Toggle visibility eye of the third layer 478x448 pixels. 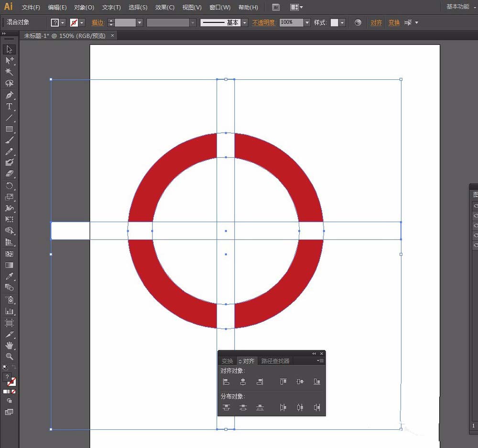[476, 225]
